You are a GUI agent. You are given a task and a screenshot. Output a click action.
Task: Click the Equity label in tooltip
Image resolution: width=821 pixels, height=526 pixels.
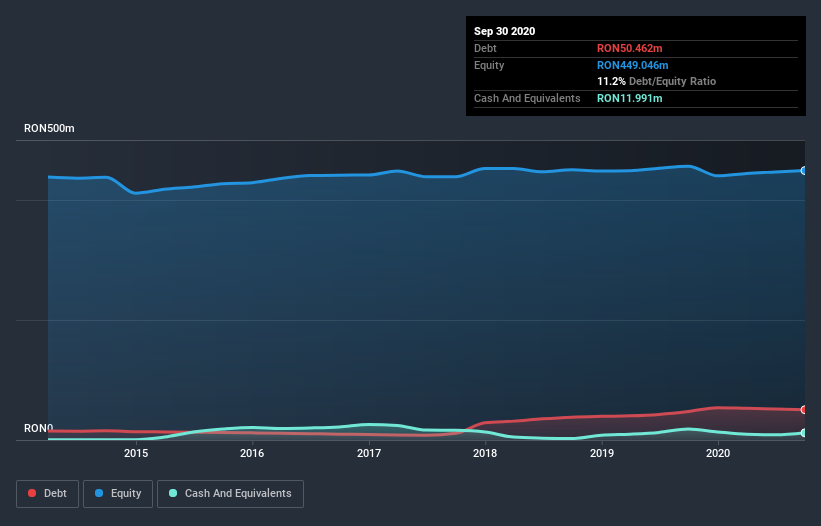pyautogui.click(x=489, y=65)
